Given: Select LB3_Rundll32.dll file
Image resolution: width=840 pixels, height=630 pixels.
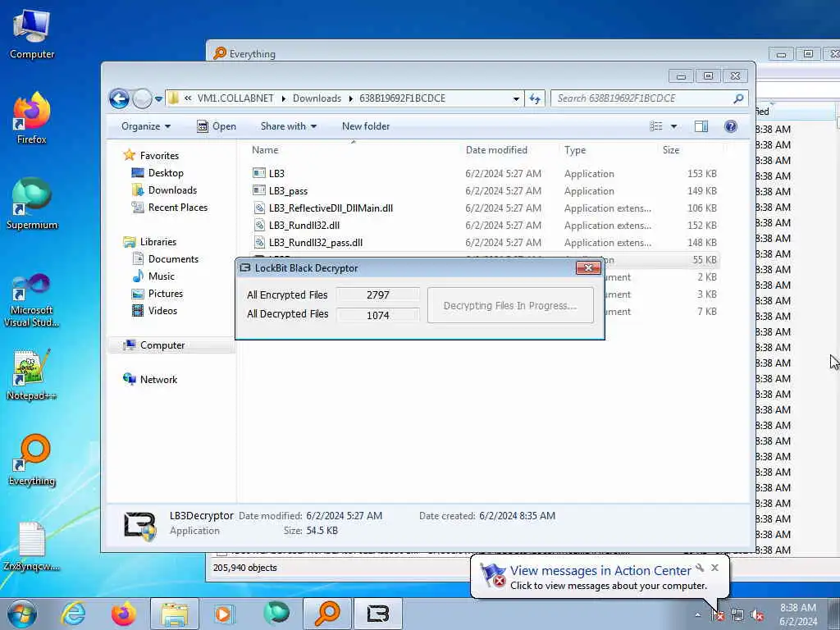Looking at the screenshot, I should 484,225.
